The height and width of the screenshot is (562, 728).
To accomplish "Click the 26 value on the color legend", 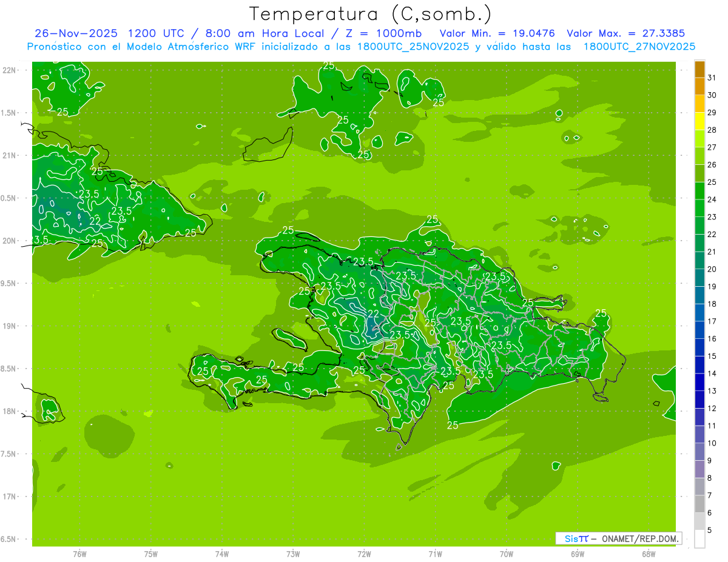I will click(x=712, y=164).
